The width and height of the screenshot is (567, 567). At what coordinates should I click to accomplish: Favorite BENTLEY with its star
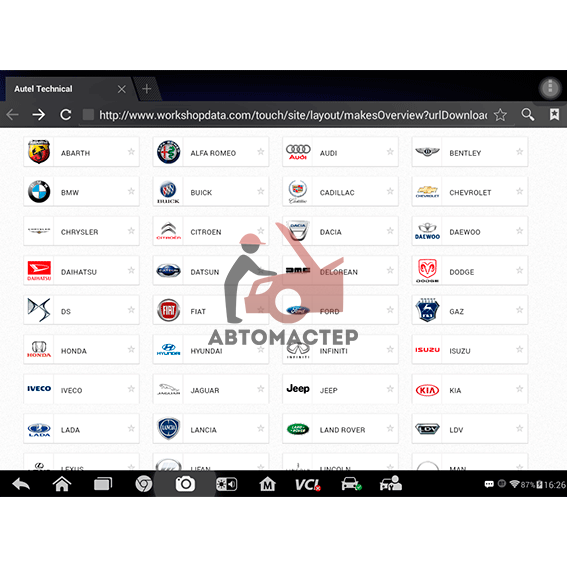click(x=520, y=152)
